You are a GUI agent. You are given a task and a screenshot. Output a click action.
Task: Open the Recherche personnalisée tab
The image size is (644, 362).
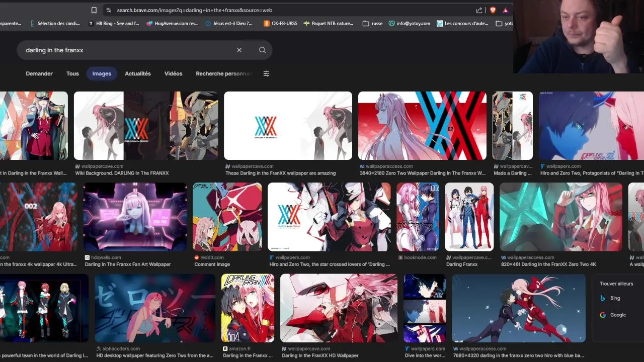223,73
